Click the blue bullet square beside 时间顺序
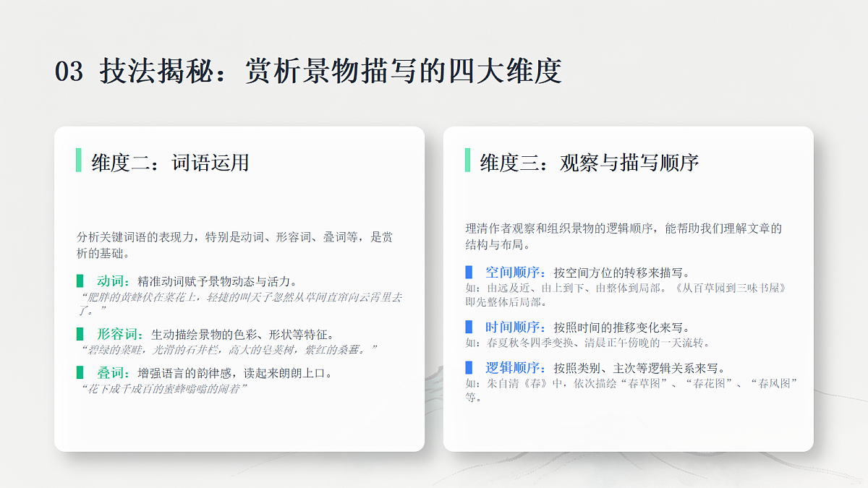Screen dimensions: 868x488 [x=469, y=327]
